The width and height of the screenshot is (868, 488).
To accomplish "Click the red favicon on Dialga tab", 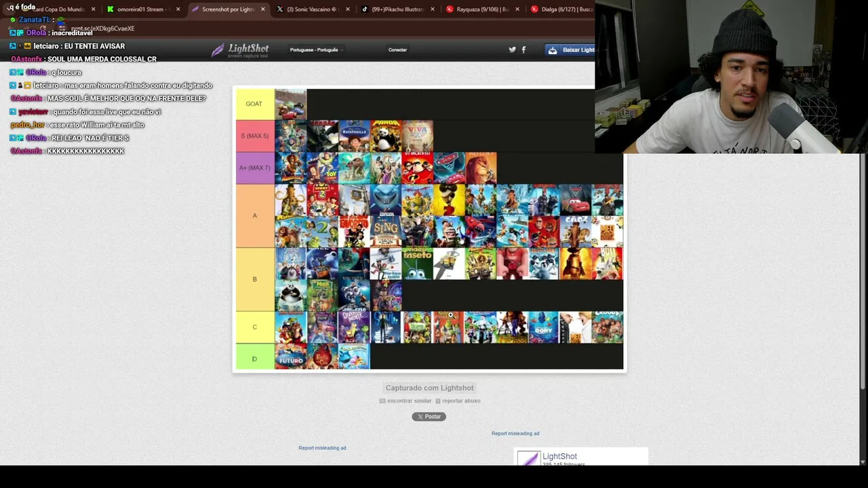I will coord(534,9).
